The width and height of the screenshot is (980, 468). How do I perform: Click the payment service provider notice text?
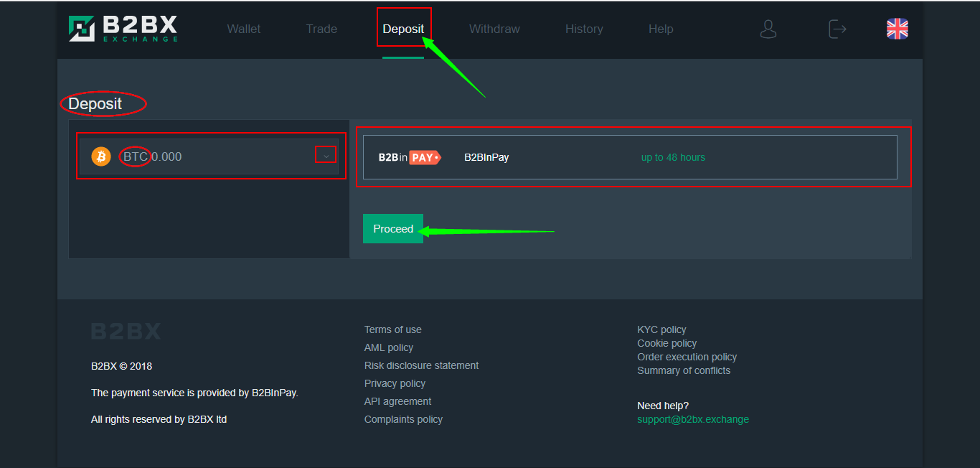(194, 393)
